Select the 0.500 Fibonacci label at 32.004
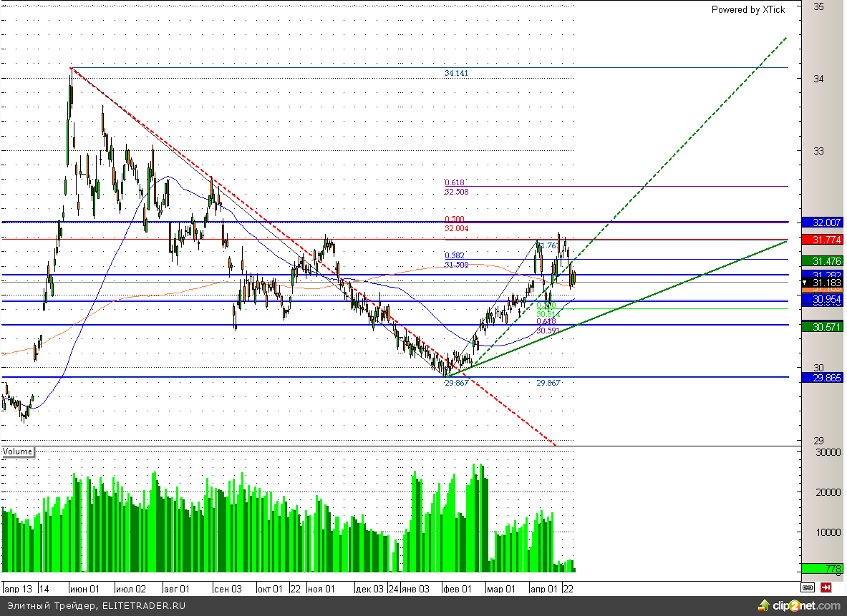This screenshot has height=616, width=847. (455, 220)
